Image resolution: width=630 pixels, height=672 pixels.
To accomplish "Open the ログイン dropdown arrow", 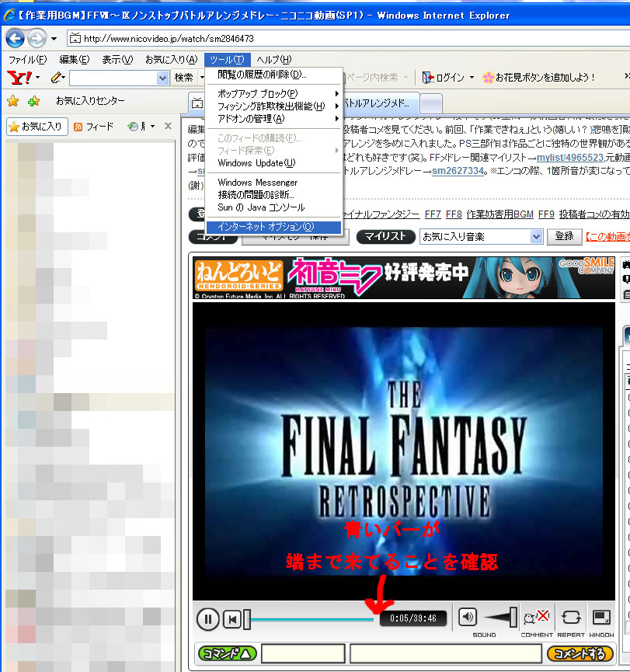I will (472, 78).
